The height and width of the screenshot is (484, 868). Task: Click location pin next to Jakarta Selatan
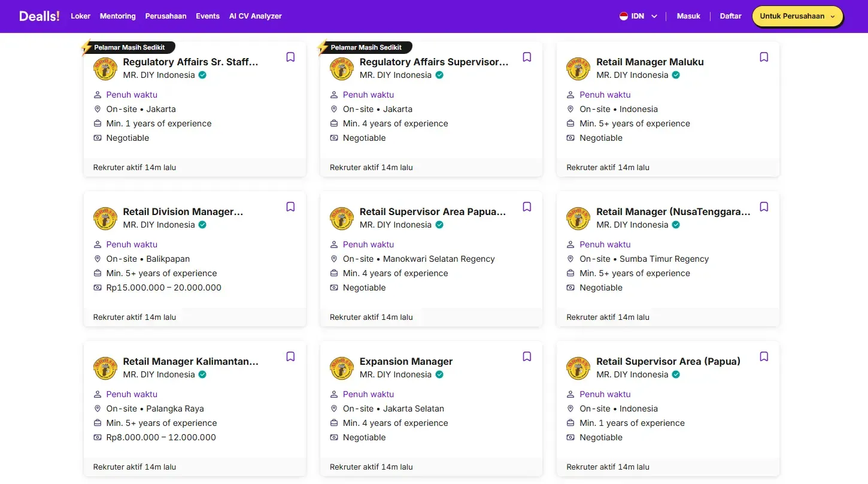point(334,409)
